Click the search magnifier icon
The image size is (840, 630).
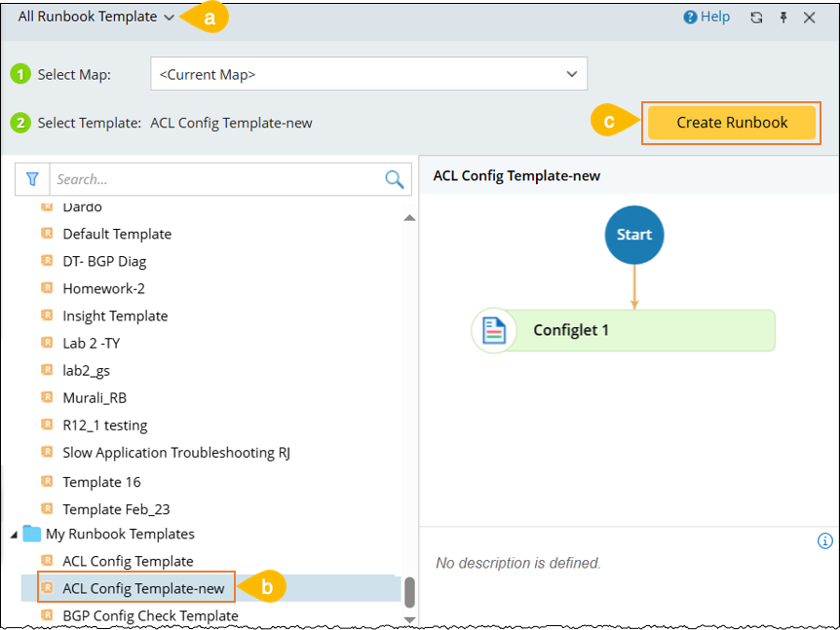click(394, 179)
